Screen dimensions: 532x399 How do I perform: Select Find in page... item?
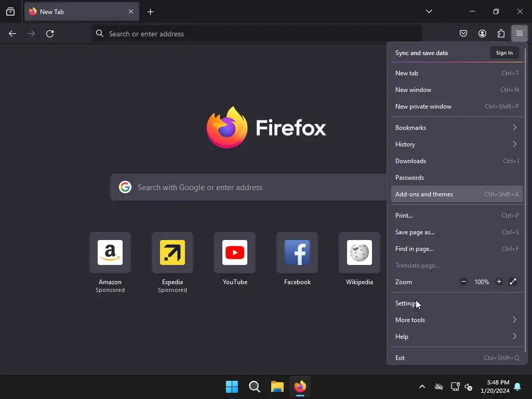point(457,249)
